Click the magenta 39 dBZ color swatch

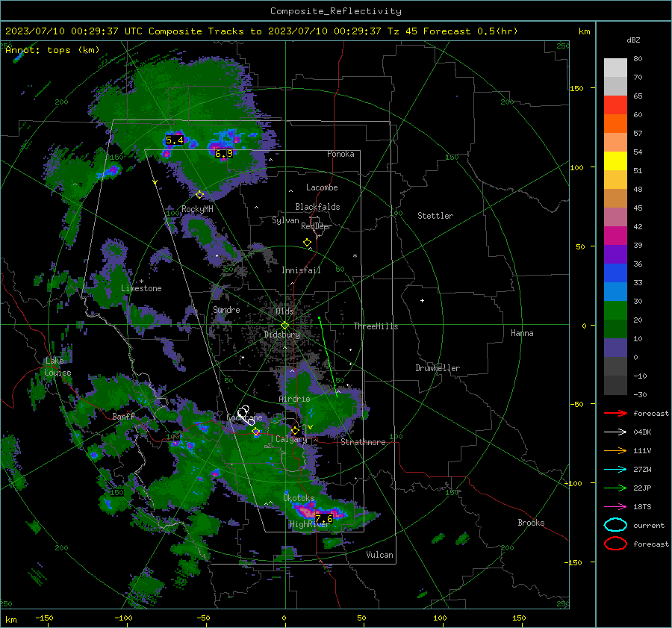(615, 236)
